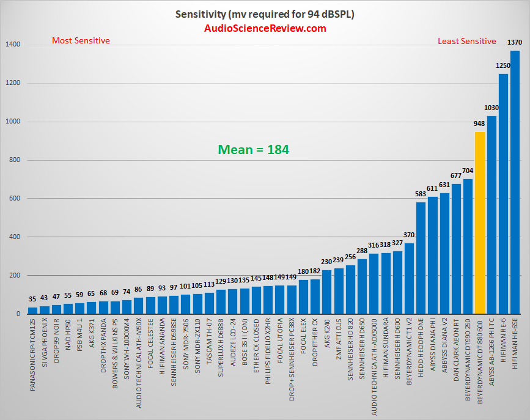Select the '948' value above the yellow bar
530x420 pixels.
[479, 123]
